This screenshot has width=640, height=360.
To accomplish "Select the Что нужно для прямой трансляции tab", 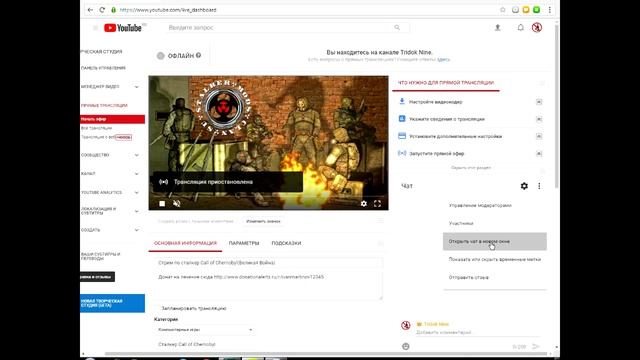I will tap(446, 83).
